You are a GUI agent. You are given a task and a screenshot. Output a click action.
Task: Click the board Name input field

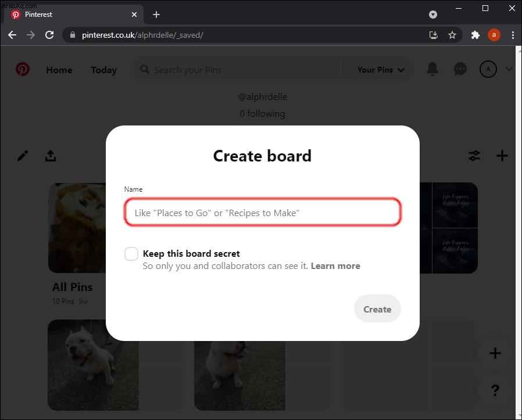point(263,213)
